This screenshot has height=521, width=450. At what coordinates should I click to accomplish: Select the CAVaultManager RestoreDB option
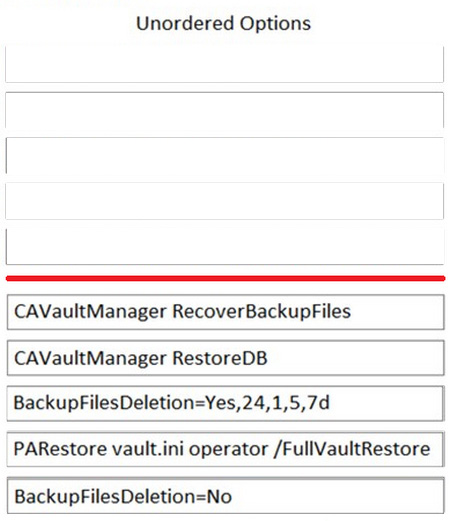coord(225,358)
